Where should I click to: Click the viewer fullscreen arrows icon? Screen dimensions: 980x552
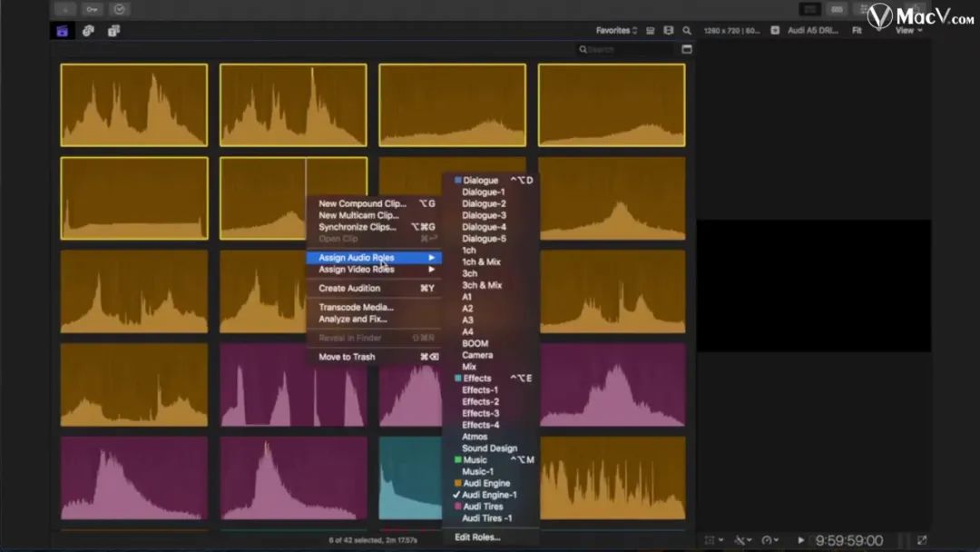point(922,540)
